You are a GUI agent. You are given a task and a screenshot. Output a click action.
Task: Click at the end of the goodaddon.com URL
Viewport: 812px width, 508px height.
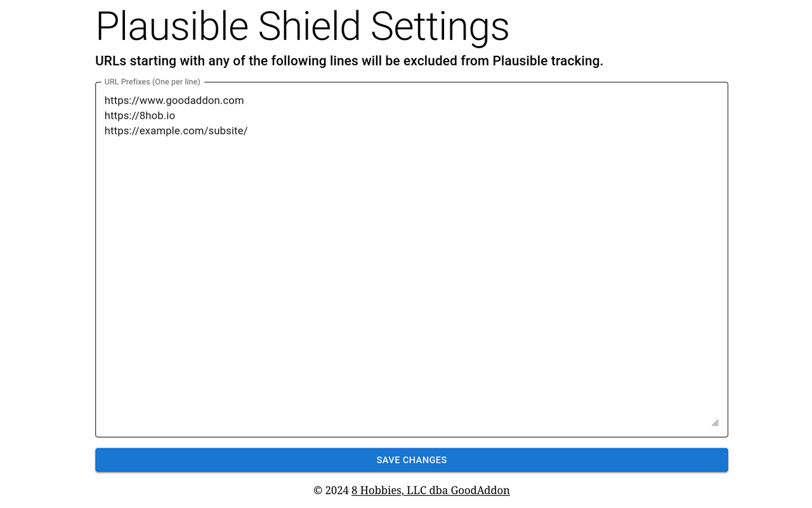click(244, 100)
